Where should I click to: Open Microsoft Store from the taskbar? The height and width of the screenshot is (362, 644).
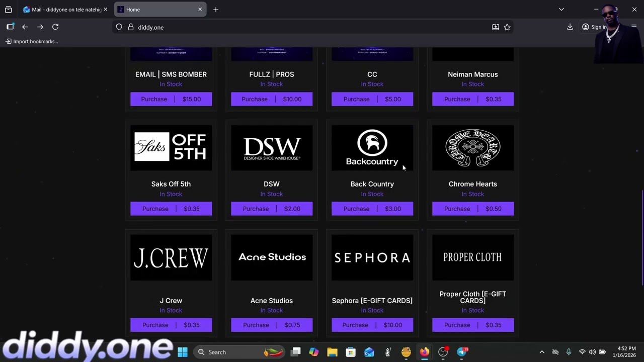[x=351, y=352]
